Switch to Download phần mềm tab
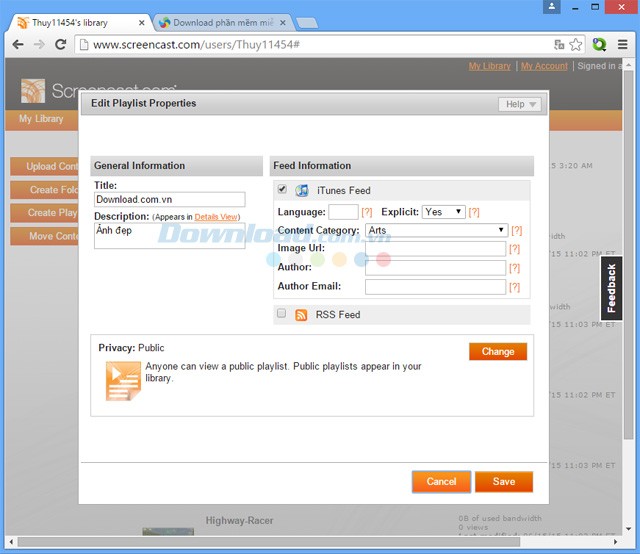Viewport: 640px width, 554px height. [x=223, y=23]
